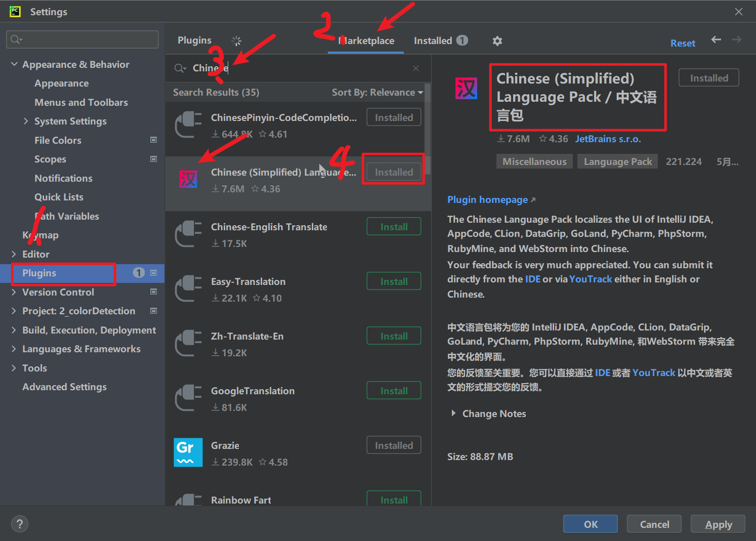Expand Build, Execution, Deployment node
The width and height of the screenshot is (756, 541).
(14, 330)
